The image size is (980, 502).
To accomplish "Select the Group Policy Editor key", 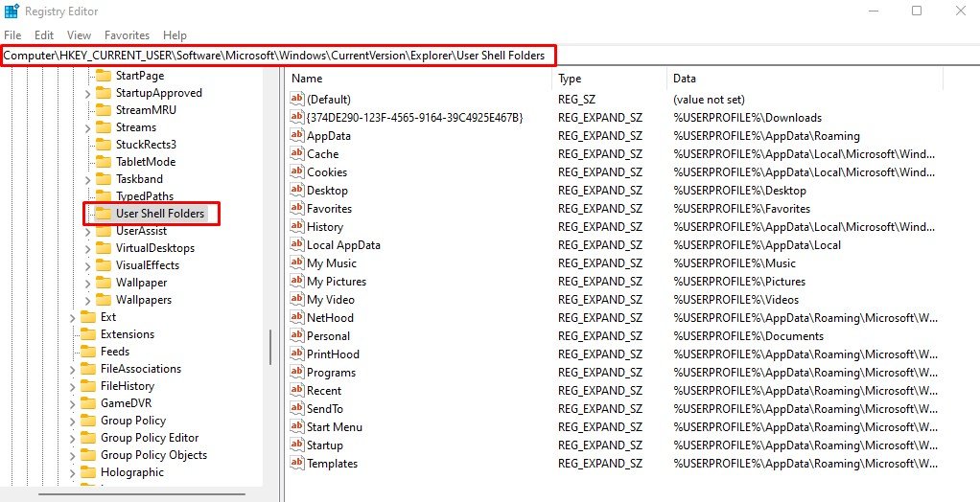I will (x=150, y=438).
